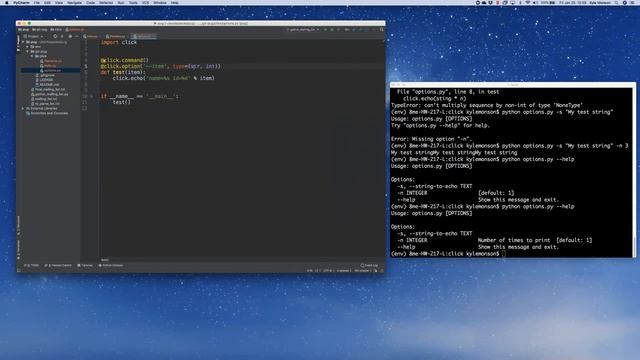
Task: Click the locate-file target icon in Project panel header
Action: [x=55, y=36]
